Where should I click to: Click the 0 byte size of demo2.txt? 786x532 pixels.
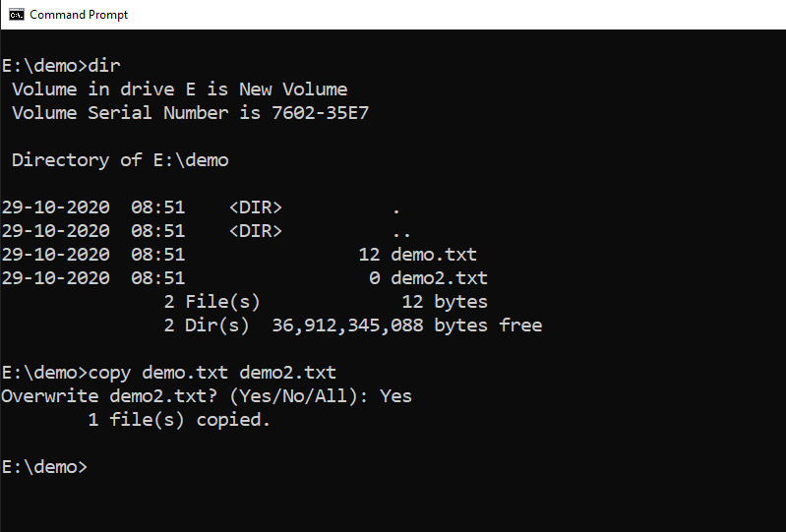pos(375,278)
